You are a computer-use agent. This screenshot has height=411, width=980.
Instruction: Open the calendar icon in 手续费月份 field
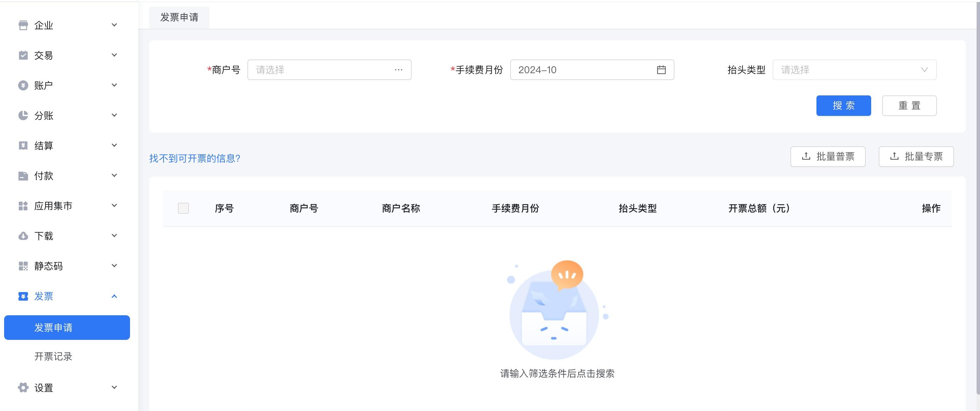pyautogui.click(x=661, y=69)
